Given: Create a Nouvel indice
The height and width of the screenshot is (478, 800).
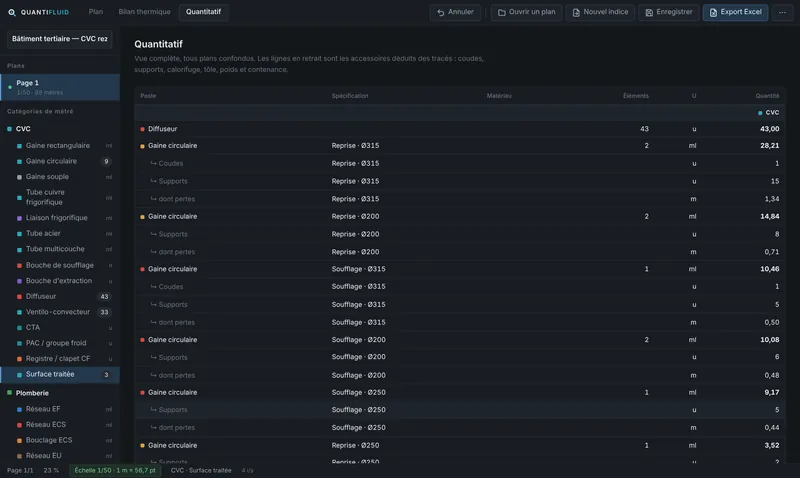Looking at the screenshot, I should 600,12.
